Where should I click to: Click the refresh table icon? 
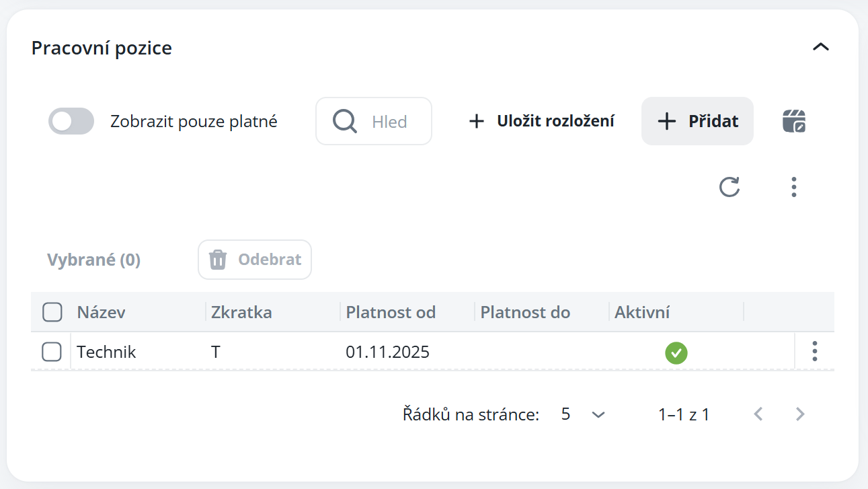pyautogui.click(x=729, y=187)
